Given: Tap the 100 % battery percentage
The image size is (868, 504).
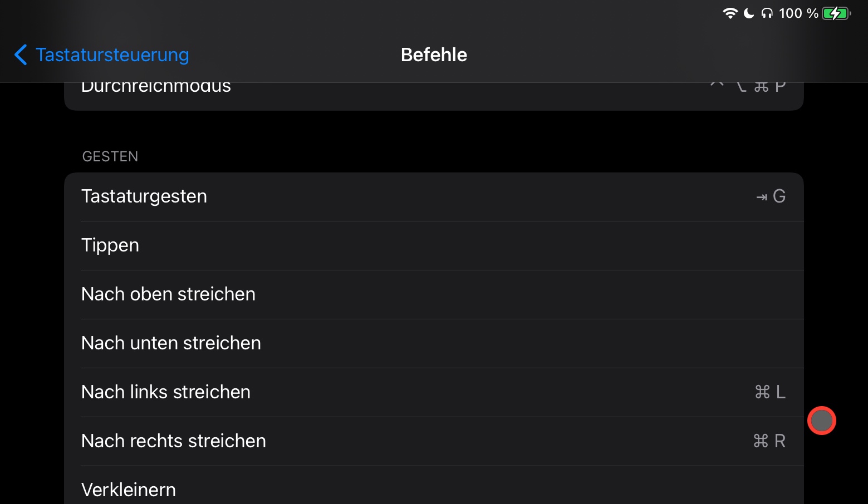Looking at the screenshot, I should pyautogui.click(x=798, y=13).
